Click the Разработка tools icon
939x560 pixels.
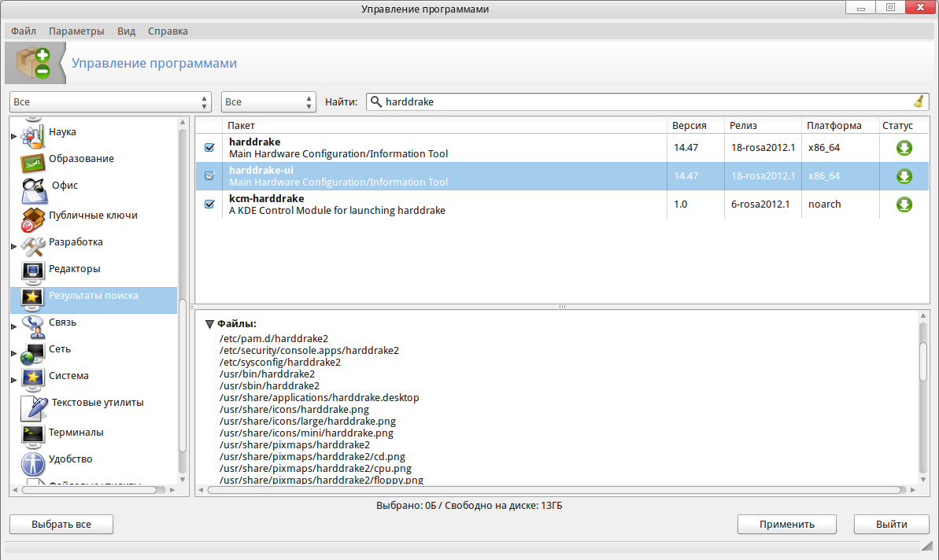click(32, 245)
